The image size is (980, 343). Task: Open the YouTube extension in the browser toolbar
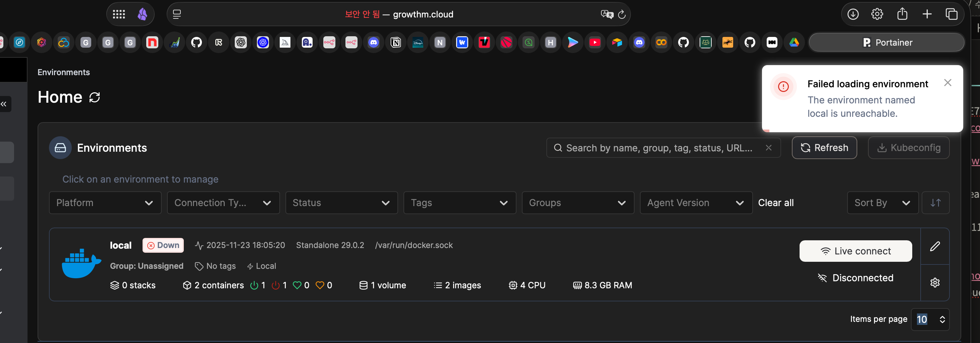[595, 42]
